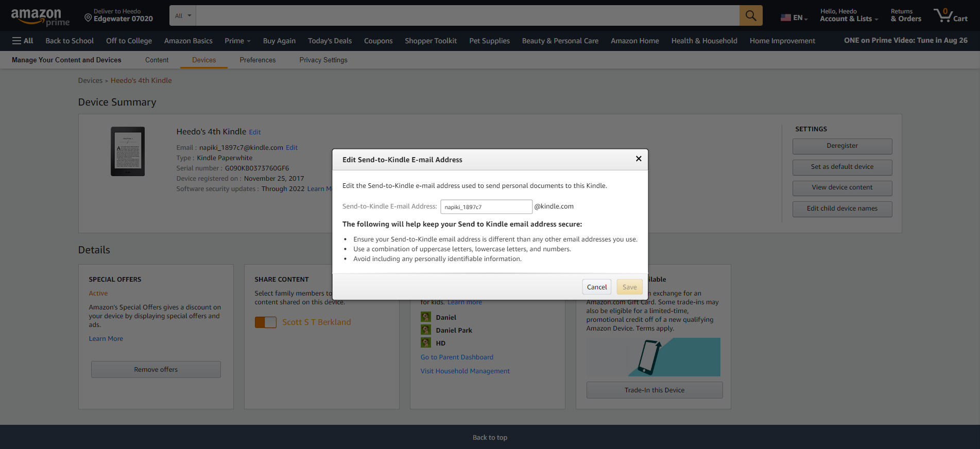This screenshot has width=980, height=449.
Task: Click the main search input box
Action: point(468,15)
